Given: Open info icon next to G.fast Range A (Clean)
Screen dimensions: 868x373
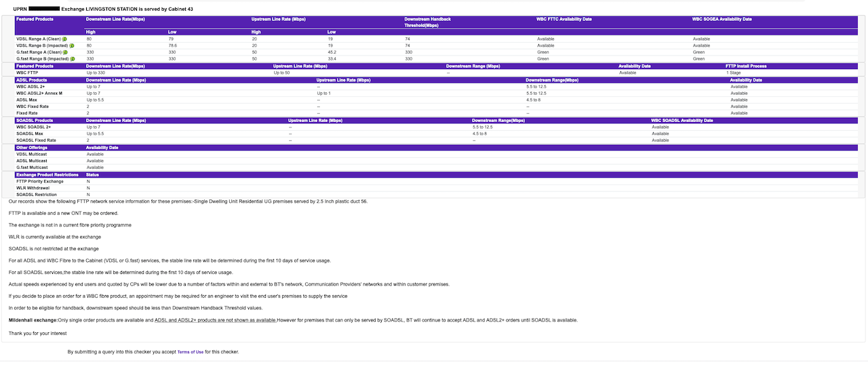Looking at the screenshot, I should pos(65,52).
